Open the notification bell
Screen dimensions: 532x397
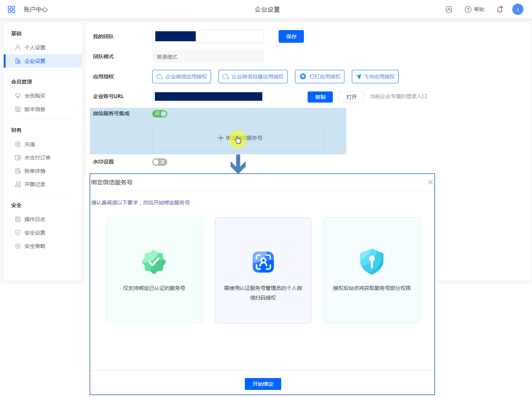499,10
